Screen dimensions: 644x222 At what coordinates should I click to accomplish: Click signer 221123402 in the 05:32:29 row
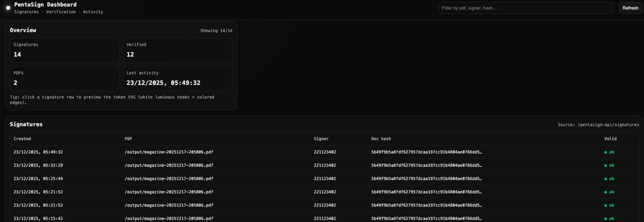tap(325, 165)
